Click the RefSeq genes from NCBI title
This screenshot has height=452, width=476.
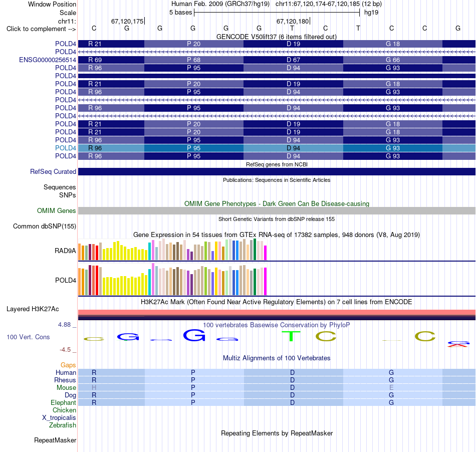pyautogui.click(x=277, y=164)
